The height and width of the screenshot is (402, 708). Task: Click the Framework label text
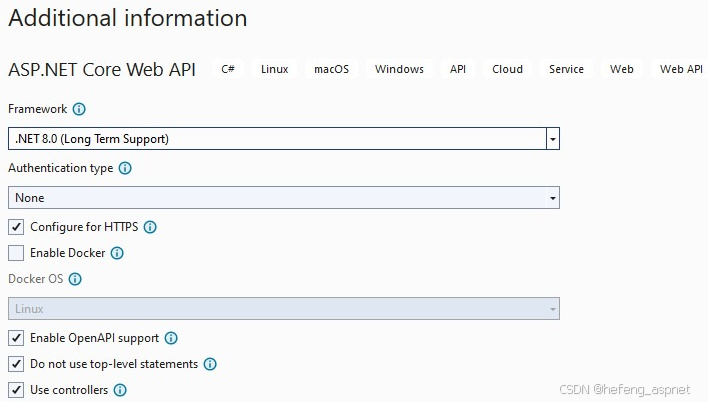(x=37, y=109)
